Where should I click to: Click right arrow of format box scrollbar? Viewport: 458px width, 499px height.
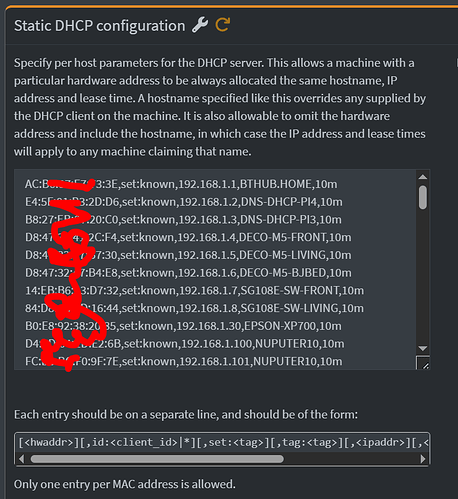click(x=423, y=459)
